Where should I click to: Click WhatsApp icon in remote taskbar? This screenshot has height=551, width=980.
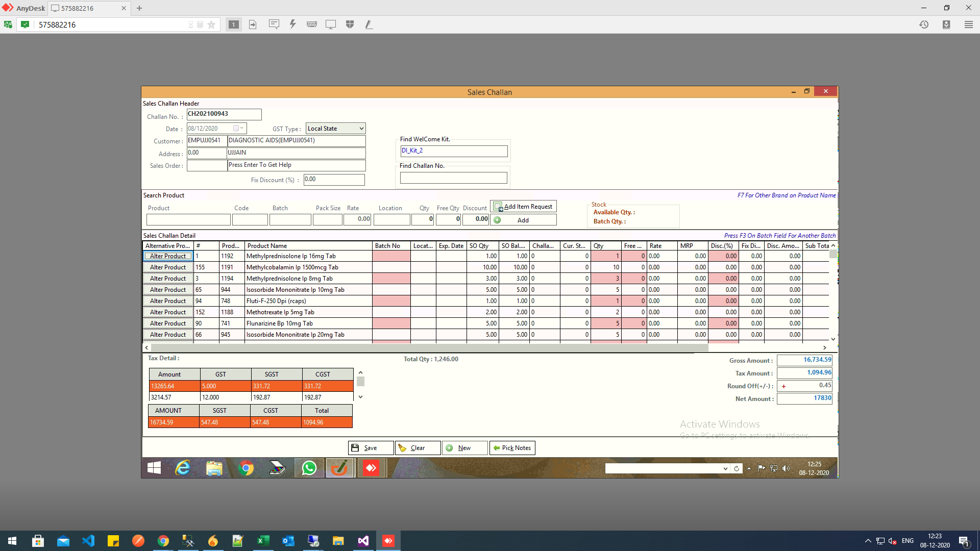[x=309, y=468]
